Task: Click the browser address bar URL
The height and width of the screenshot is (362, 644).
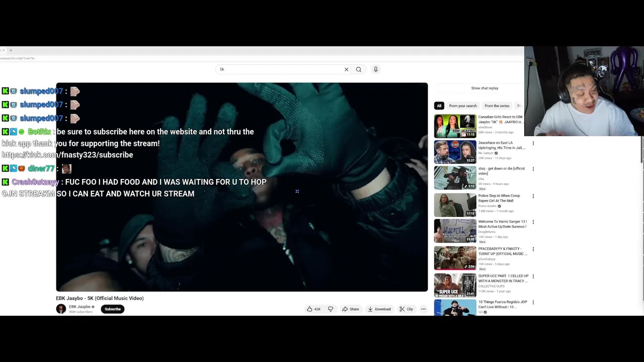Action: tap(18, 58)
